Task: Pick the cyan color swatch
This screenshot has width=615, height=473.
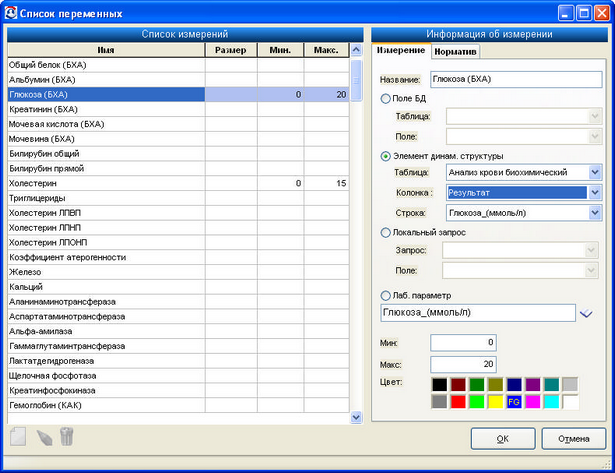Action: [551, 402]
